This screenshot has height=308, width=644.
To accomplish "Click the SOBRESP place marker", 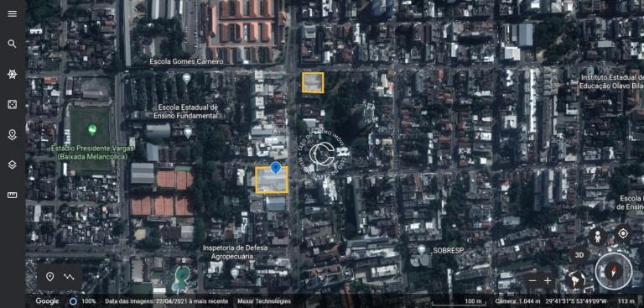I will (422, 249).
